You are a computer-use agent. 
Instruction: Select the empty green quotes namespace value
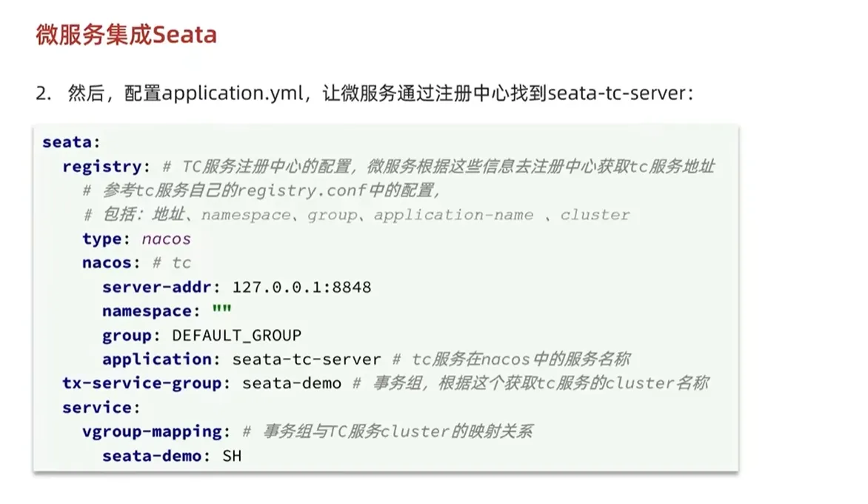[x=221, y=311]
